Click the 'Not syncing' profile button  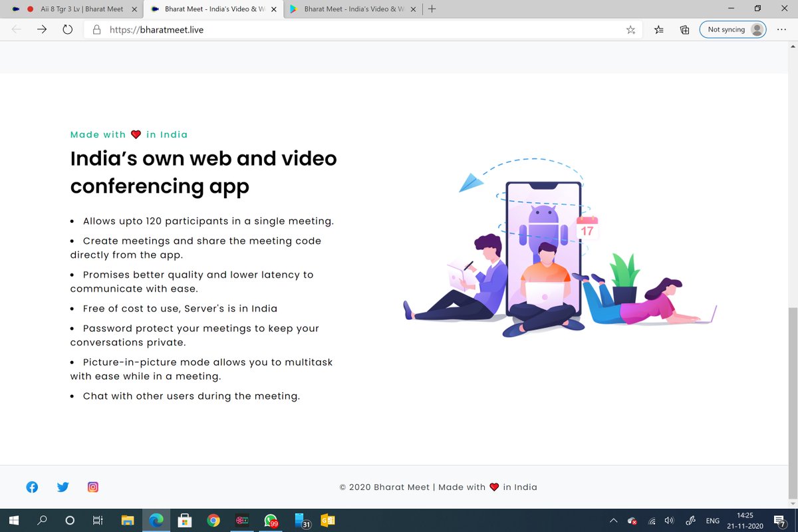tap(733, 30)
